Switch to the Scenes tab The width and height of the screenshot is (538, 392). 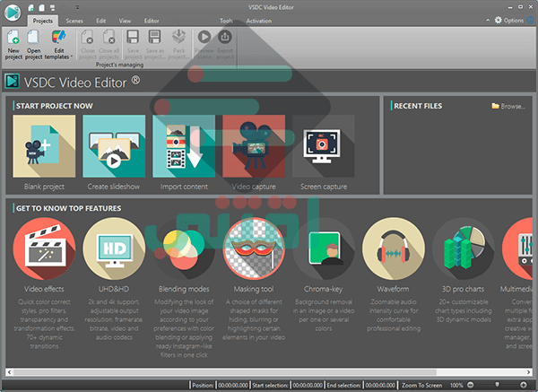pos(74,21)
